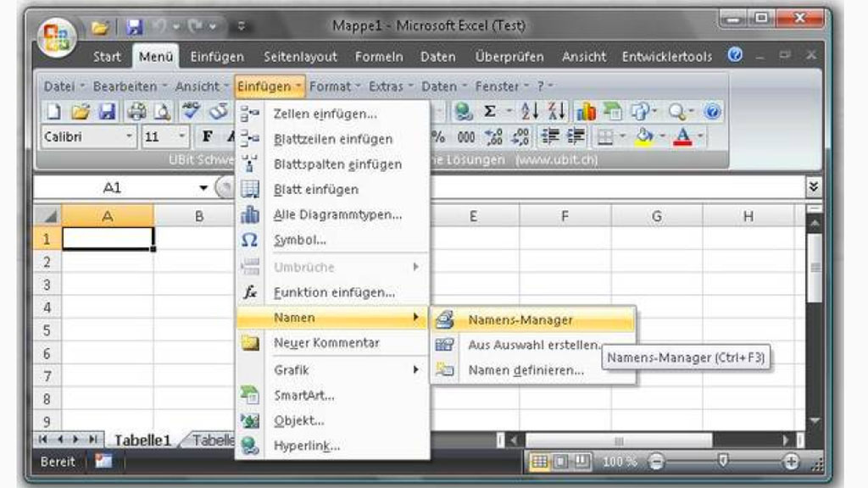Switch to the Formeln ribbon tab
This screenshot has width=868, height=488.
[381, 57]
